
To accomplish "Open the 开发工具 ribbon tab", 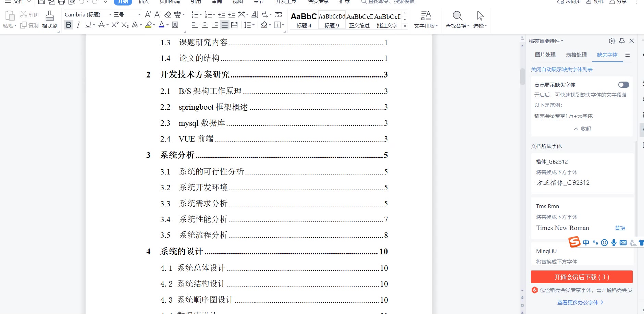I will pyautogui.click(x=286, y=2).
